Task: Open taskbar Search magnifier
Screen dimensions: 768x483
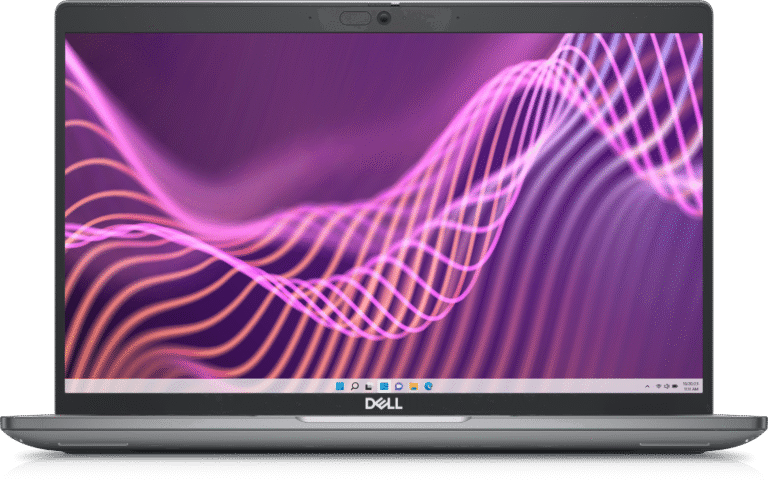Action: [x=355, y=386]
